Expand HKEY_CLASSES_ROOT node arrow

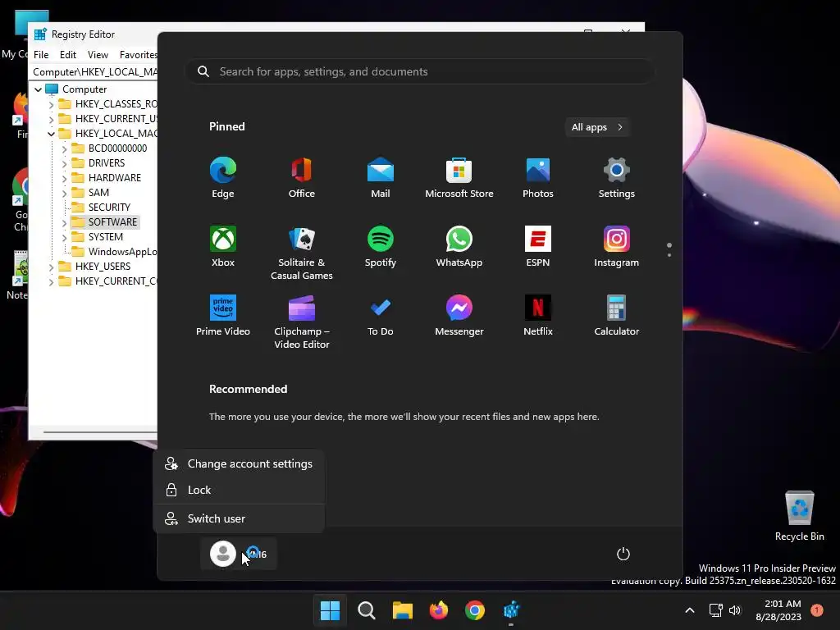point(52,104)
